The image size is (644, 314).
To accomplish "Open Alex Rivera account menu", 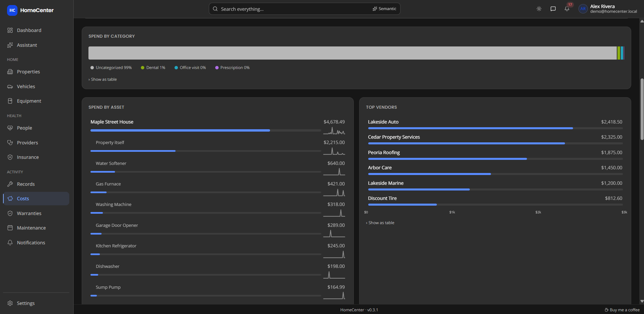I will click(x=608, y=9).
